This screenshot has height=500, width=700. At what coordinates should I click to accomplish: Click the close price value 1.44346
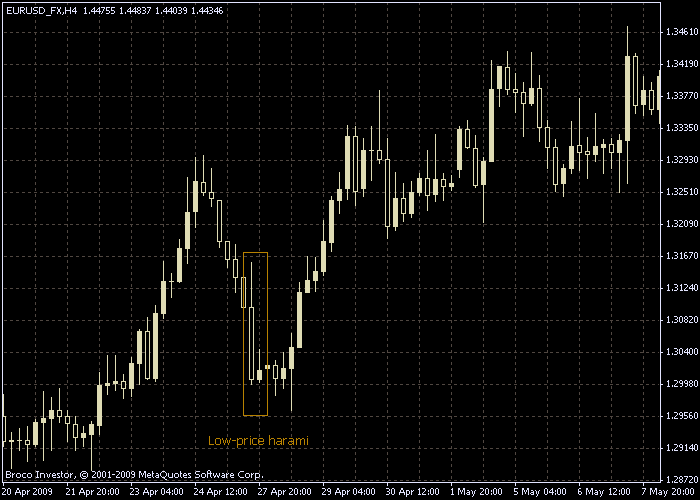pos(207,11)
